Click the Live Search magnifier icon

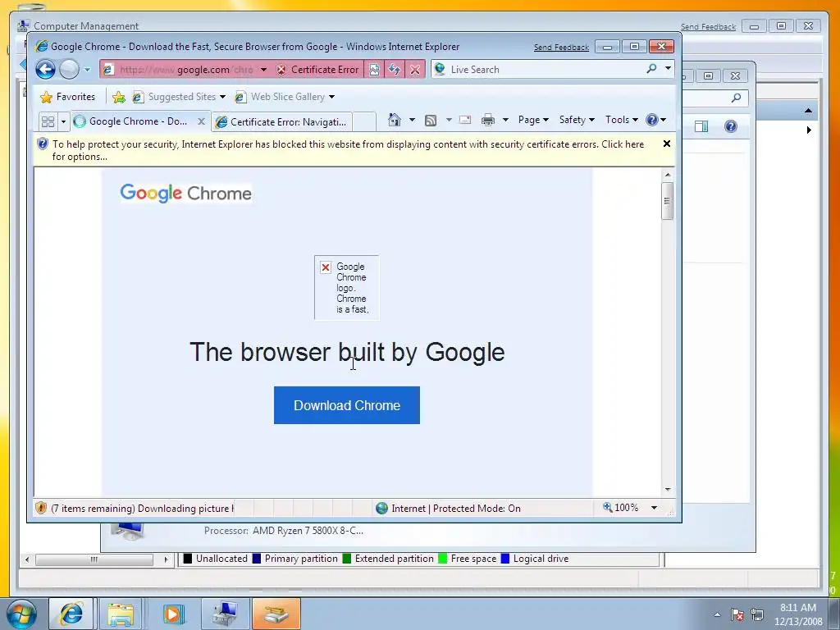coord(651,69)
